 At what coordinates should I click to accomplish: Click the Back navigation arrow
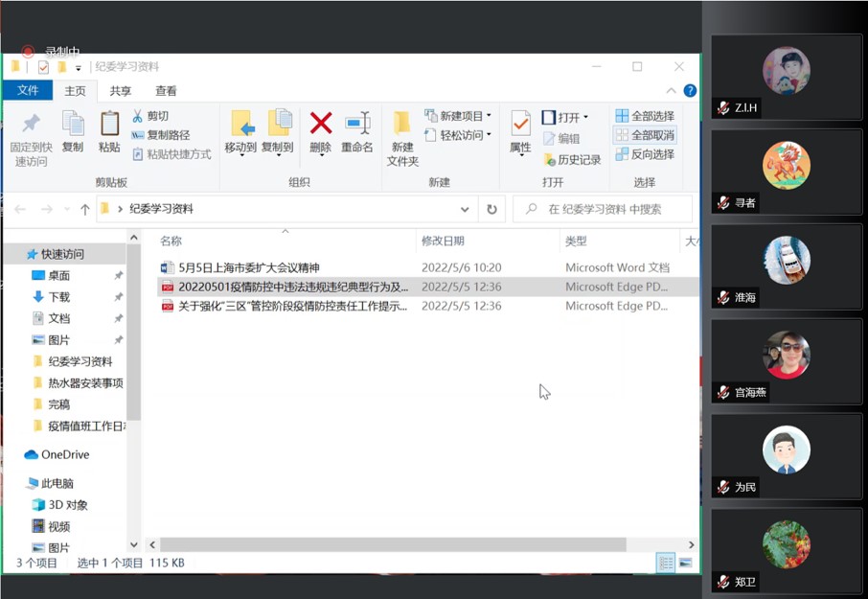click(x=20, y=209)
